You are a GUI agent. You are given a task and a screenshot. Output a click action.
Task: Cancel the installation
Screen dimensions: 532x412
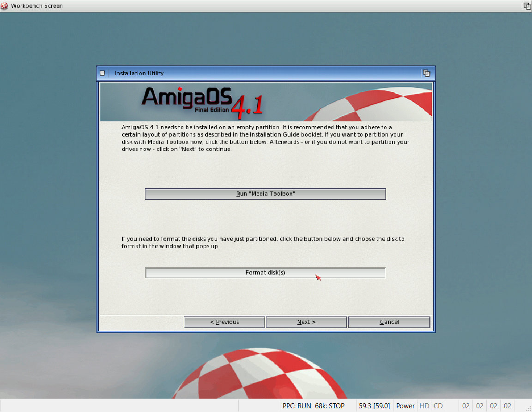click(x=389, y=322)
